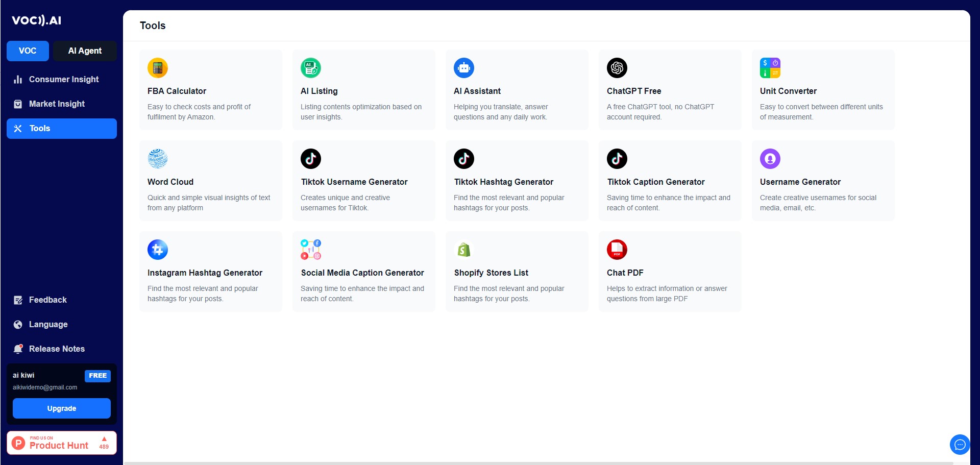Click 'Create creative usernames' description
The height and width of the screenshot is (465, 980).
pyautogui.click(x=818, y=203)
